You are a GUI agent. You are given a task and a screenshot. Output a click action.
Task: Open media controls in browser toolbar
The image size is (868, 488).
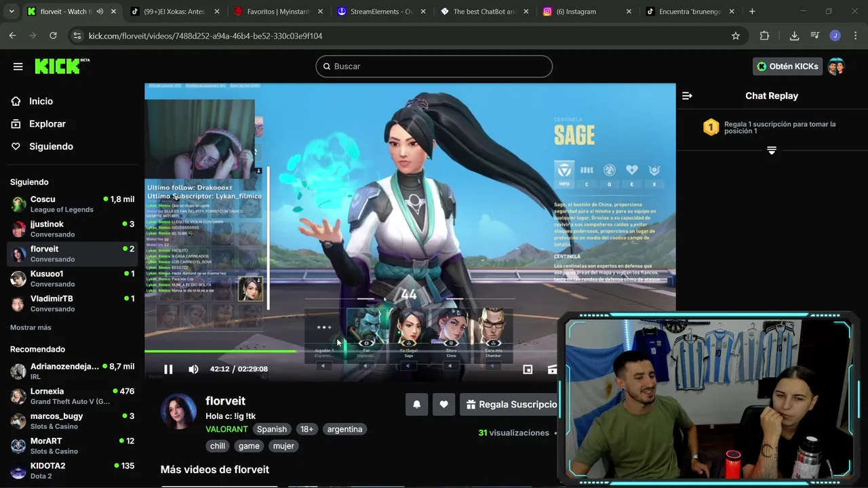pos(815,36)
